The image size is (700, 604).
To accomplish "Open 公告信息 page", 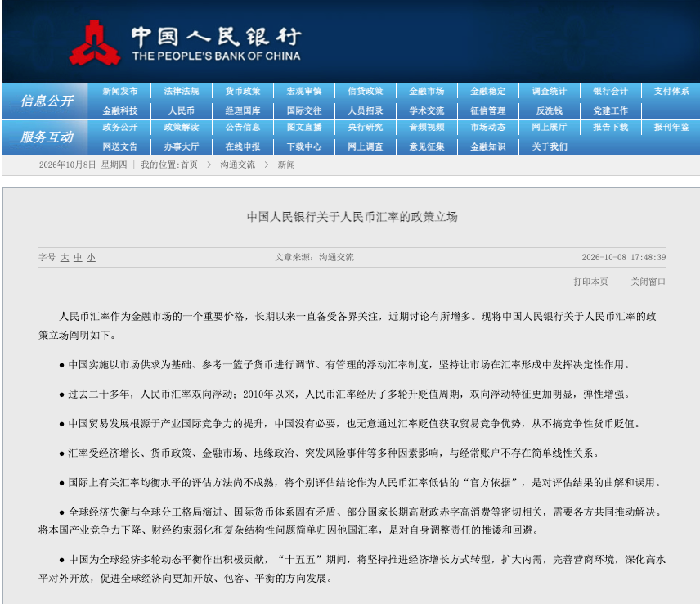I will pos(243,128).
